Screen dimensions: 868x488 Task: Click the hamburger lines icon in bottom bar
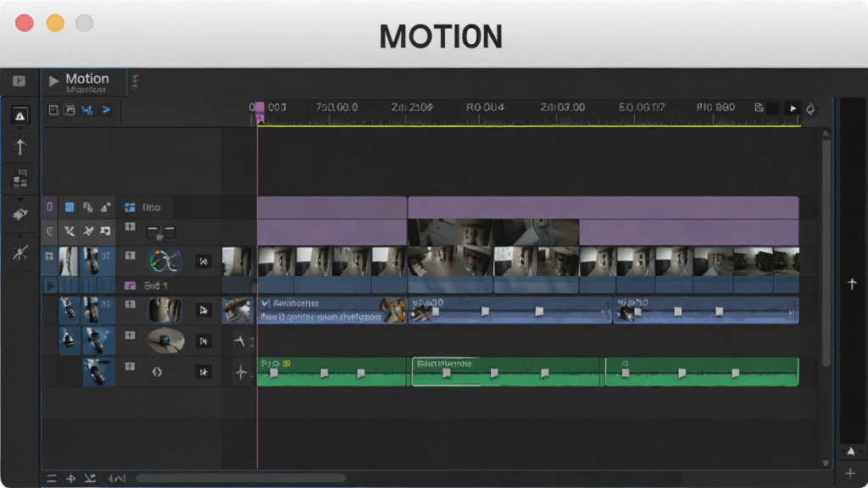(x=52, y=479)
